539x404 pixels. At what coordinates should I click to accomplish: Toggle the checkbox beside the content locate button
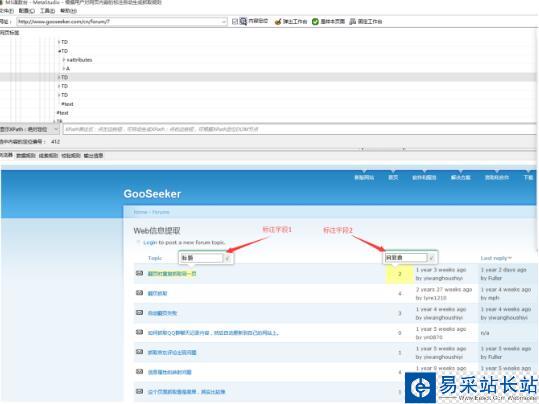pyautogui.click(x=235, y=22)
